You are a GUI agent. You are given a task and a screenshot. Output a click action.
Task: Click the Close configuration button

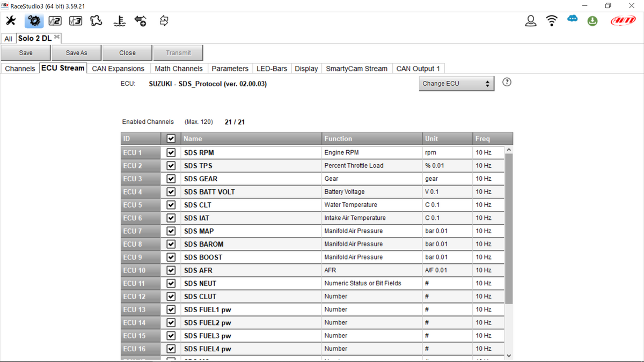(127, 53)
